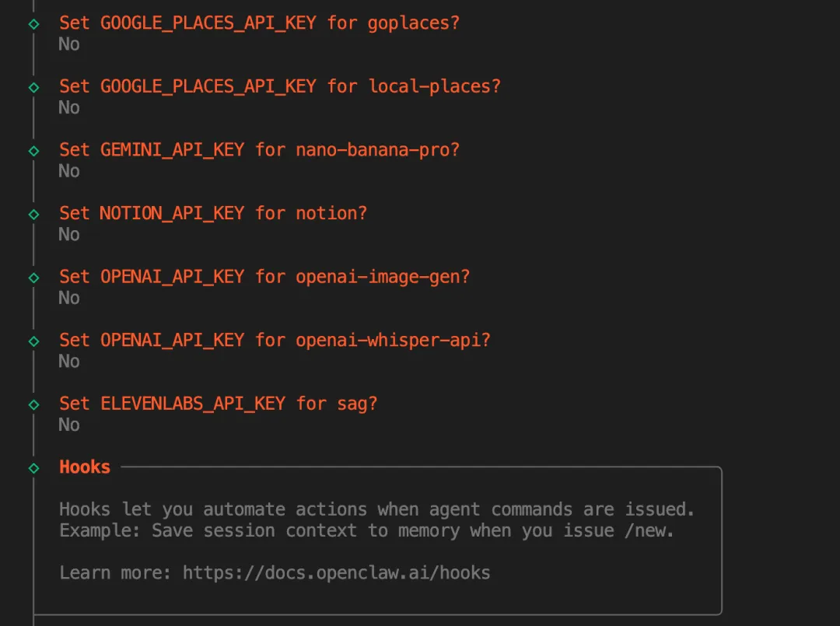Image resolution: width=840 pixels, height=626 pixels.
Task: Click the diamond bullet next to the NOTION_API_KEY prompt
Action: tap(33, 214)
